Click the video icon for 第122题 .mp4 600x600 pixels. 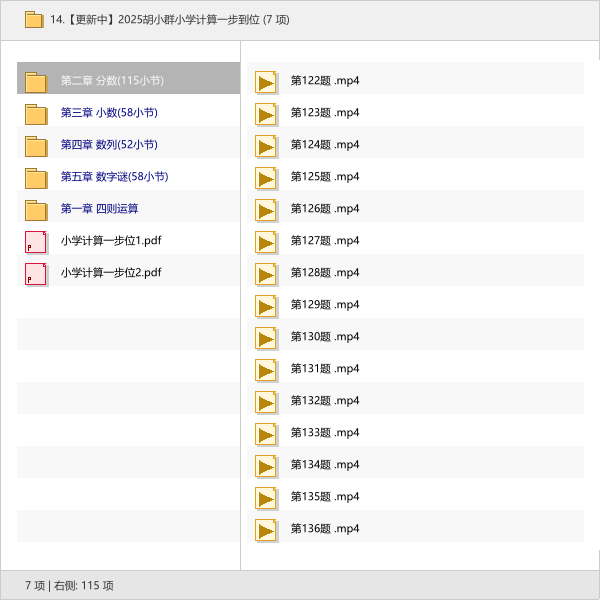(x=265, y=82)
